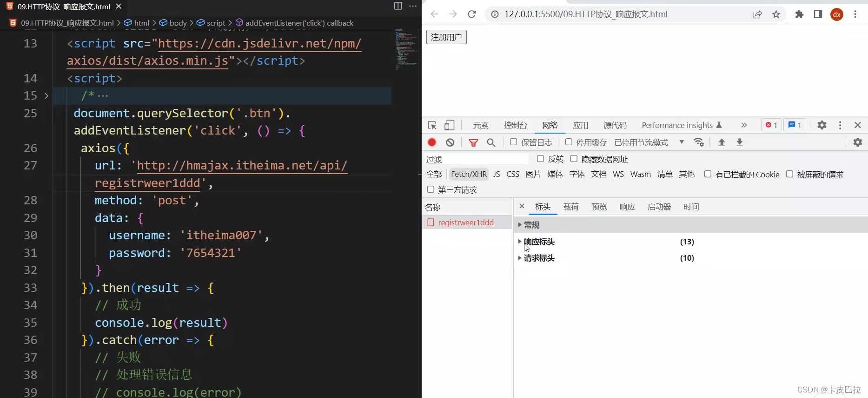The height and width of the screenshot is (398, 868).
Task: Check the 有已拦截的 Cookie checkbox
Action: pyautogui.click(x=708, y=174)
